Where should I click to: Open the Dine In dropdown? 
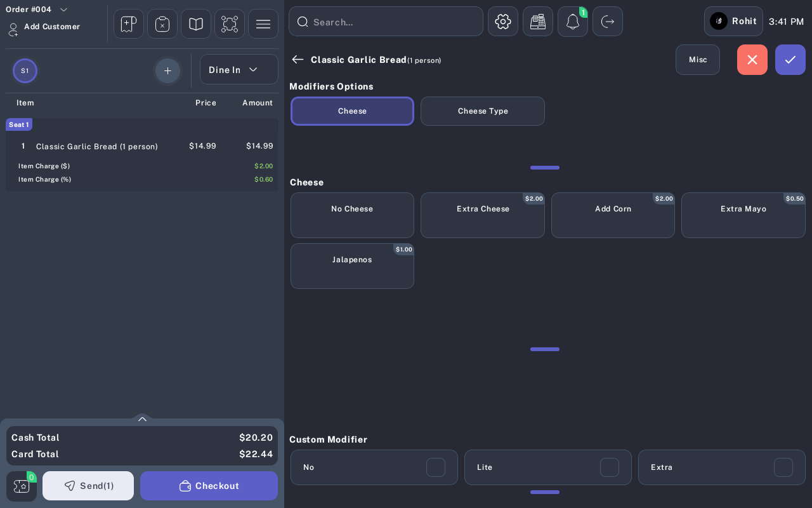pos(239,69)
